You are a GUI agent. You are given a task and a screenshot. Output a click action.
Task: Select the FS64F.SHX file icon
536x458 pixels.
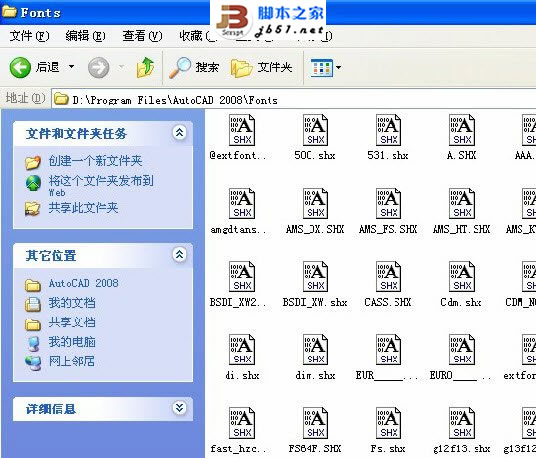point(315,423)
